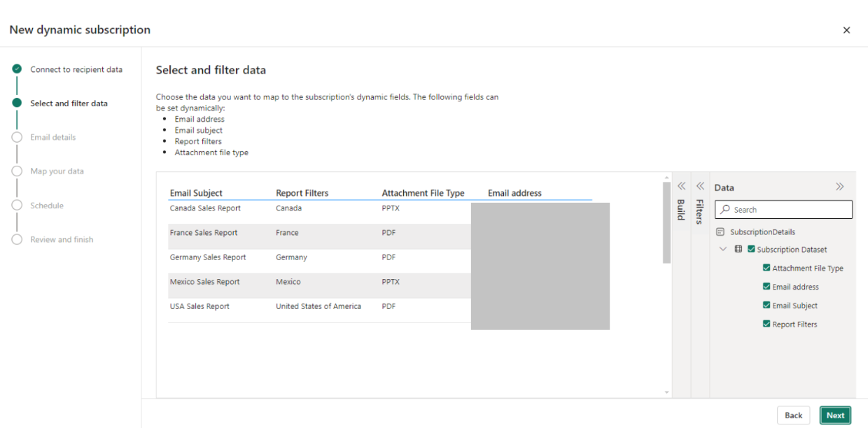Disable the Report Filters checkbox
This screenshot has height=428, width=868.
pos(766,324)
